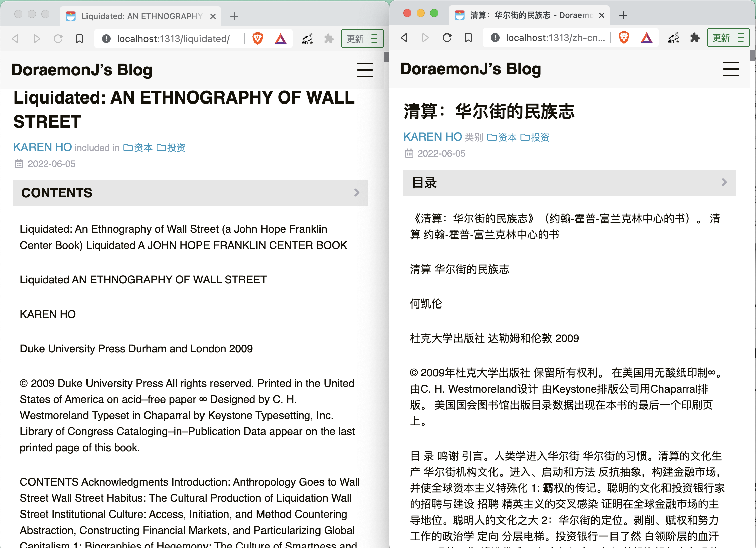Open the hamburger menu on English blog
This screenshot has height=548, width=756.
365,70
